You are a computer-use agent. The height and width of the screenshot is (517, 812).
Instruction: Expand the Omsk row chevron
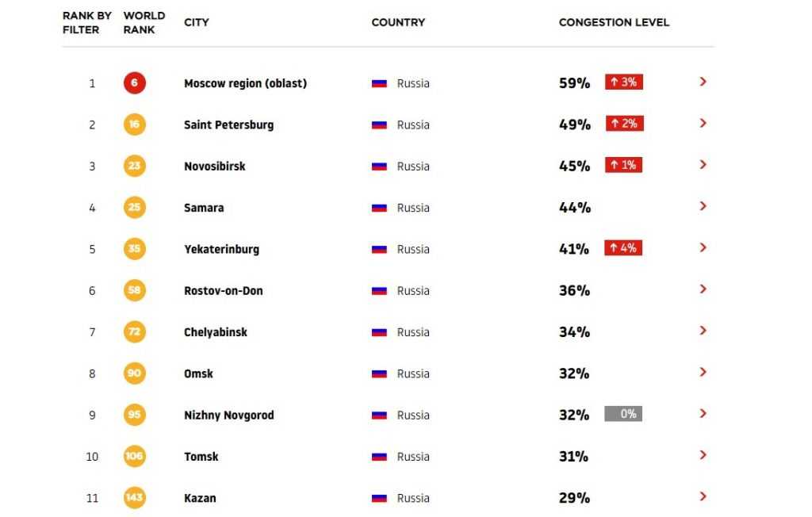pos(703,371)
